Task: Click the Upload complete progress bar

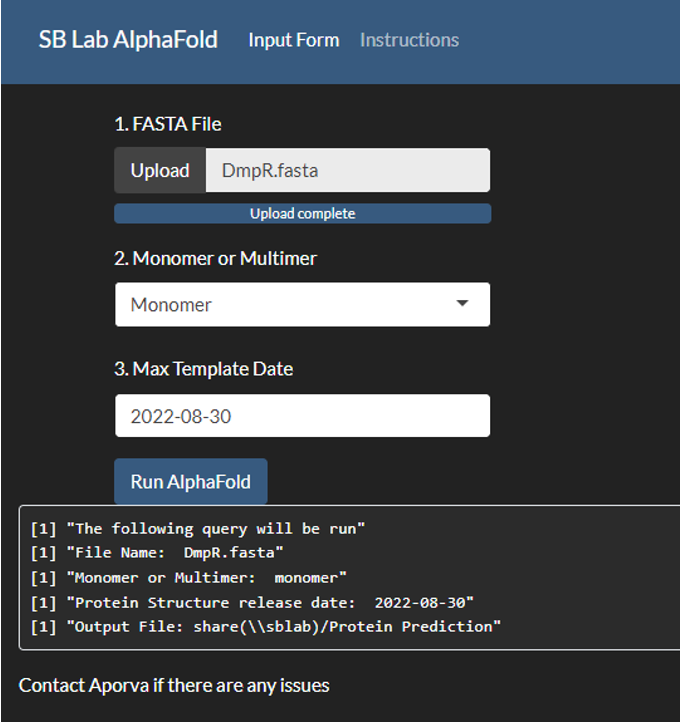Action: coord(302,214)
